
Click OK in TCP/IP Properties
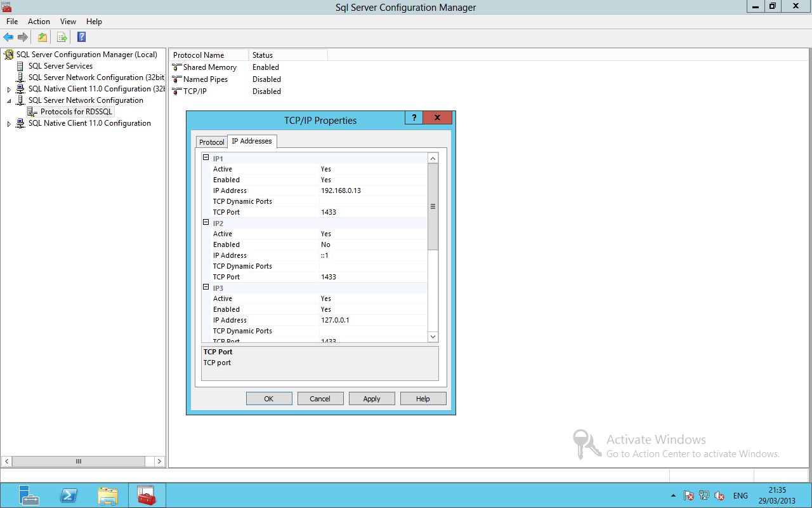pyautogui.click(x=269, y=399)
